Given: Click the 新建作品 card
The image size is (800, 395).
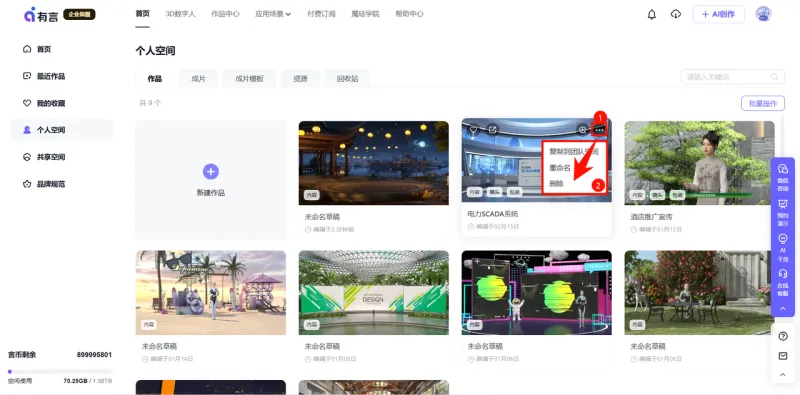Looking at the screenshot, I should 211,180.
